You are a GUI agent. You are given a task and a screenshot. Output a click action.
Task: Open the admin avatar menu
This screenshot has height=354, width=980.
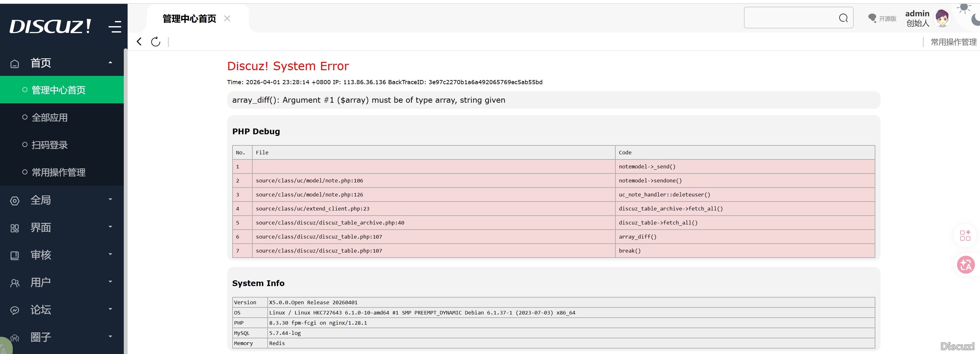942,18
